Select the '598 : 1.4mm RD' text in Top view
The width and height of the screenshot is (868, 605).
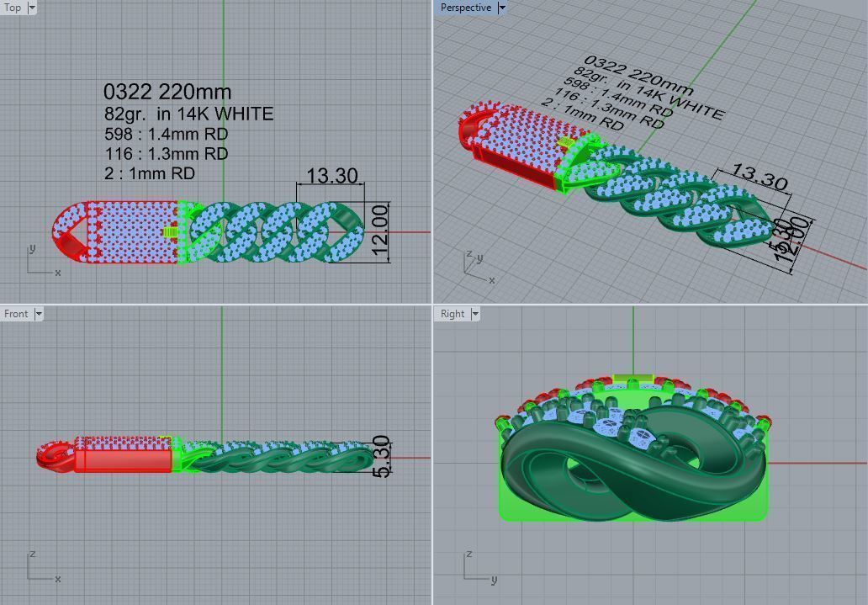pyautogui.click(x=166, y=134)
